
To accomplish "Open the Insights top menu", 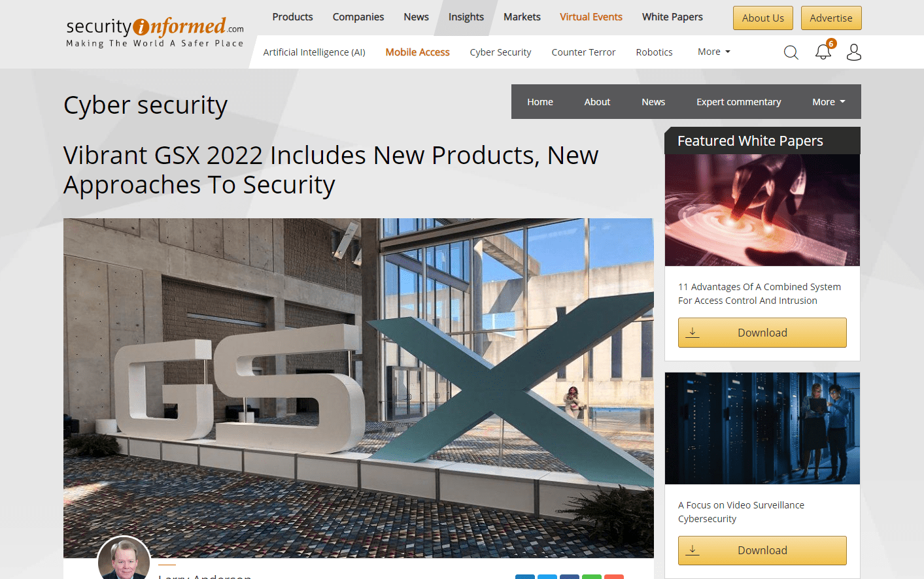I will coord(466,17).
